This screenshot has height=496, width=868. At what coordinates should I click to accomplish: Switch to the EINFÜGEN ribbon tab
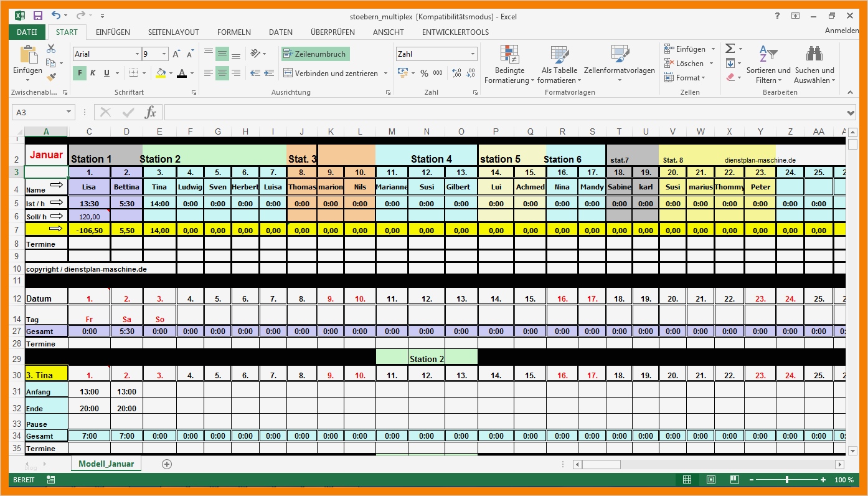tap(114, 32)
